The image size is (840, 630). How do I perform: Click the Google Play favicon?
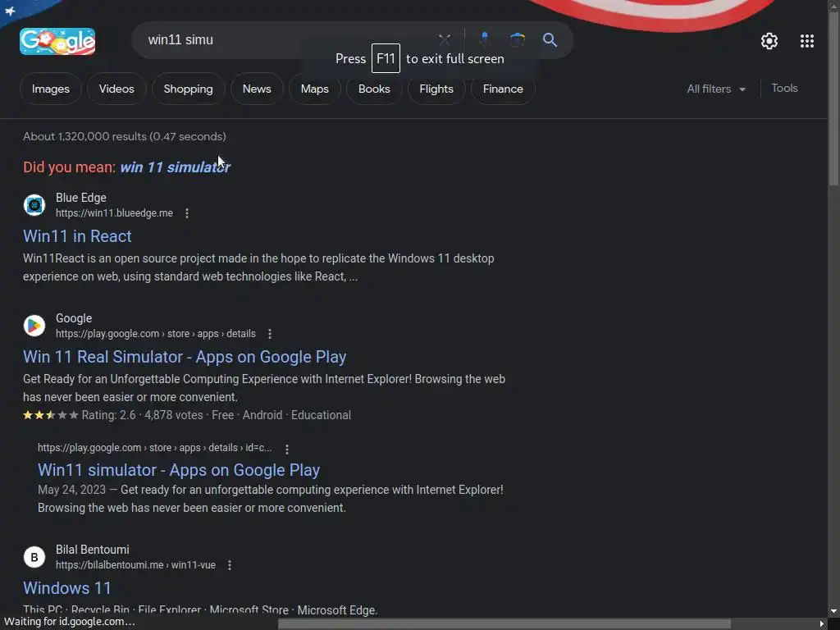click(x=34, y=326)
